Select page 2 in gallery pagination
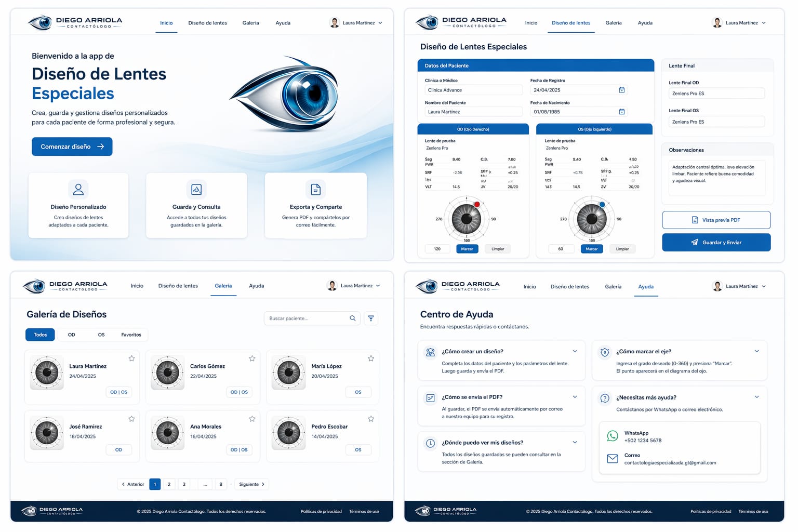The width and height of the screenshot is (798, 532). (x=169, y=484)
